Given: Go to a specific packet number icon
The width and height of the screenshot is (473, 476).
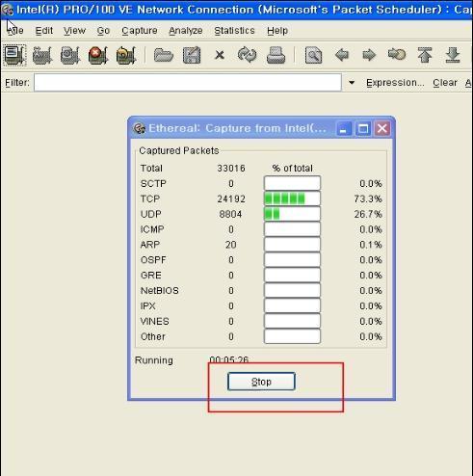Looking at the screenshot, I should (x=397, y=55).
